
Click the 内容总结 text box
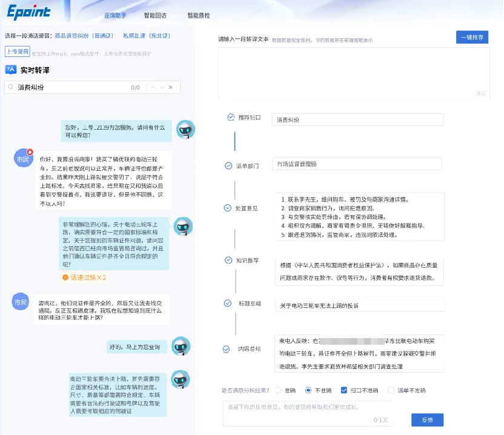point(359,353)
